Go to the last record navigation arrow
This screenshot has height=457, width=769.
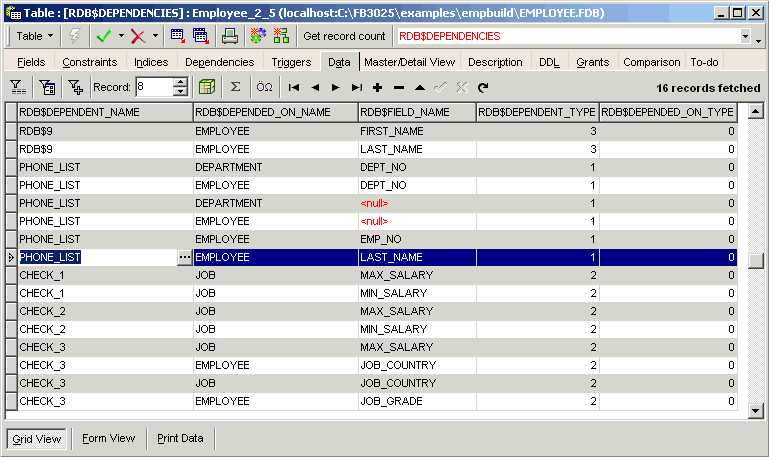(x=357, y=88)
